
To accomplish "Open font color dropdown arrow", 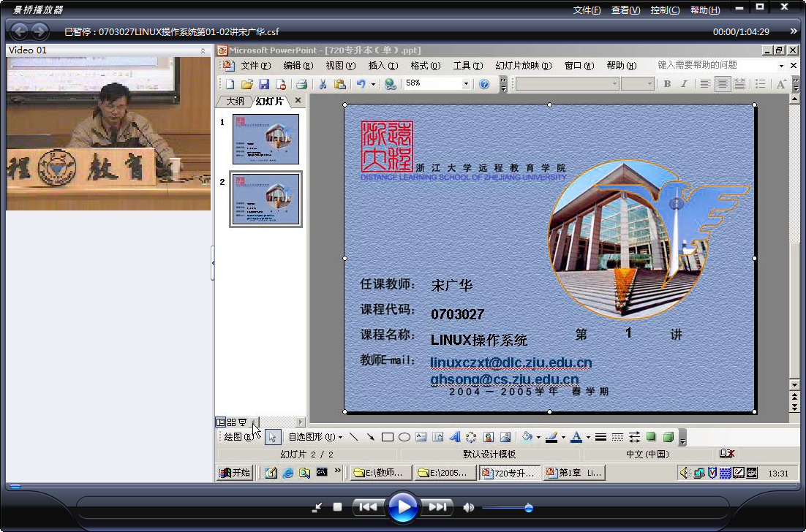I will pos(588,438).
